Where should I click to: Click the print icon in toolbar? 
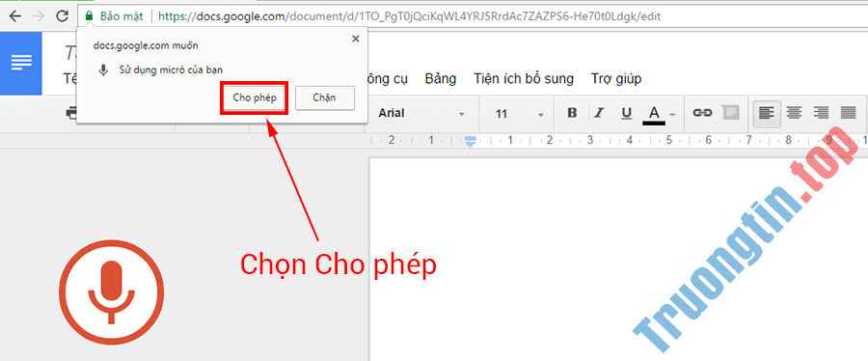tap(70, 113)
